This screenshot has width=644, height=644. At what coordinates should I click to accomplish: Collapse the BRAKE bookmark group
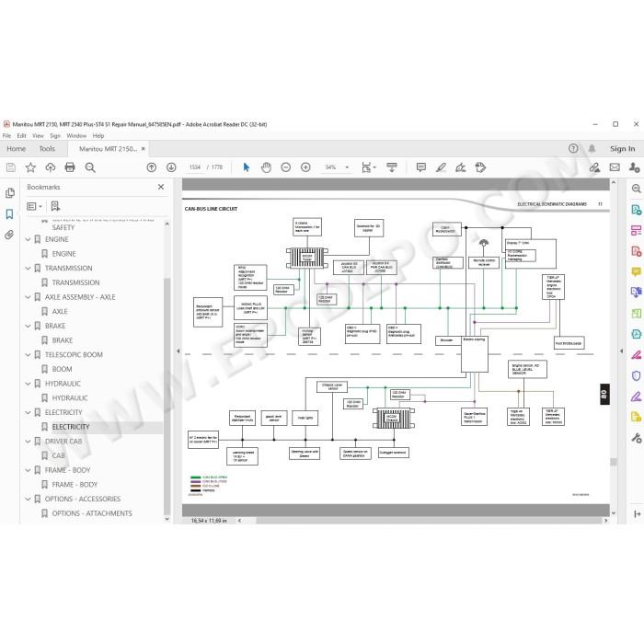click(28, 326)
